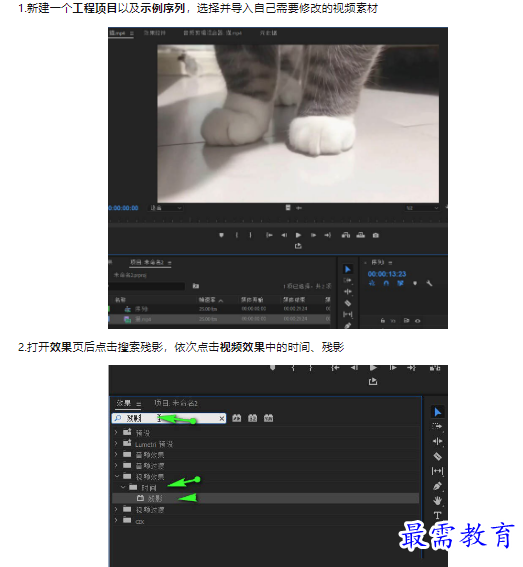523x567 pixels.
Task: Toggle the sync lock icon in timeline track header
Action: [407, 321]
